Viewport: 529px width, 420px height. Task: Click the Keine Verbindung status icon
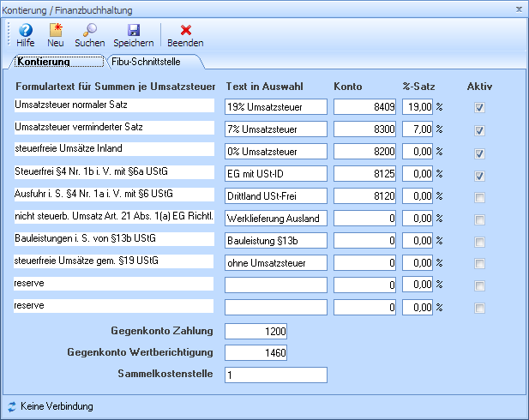11,406
